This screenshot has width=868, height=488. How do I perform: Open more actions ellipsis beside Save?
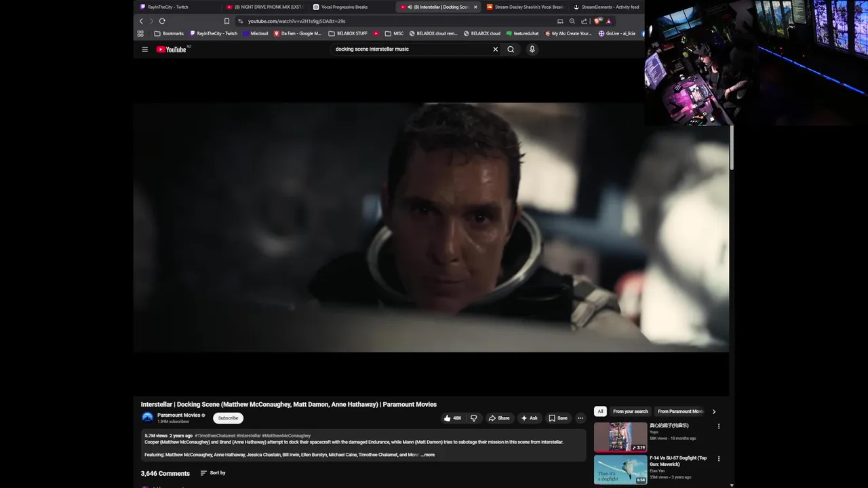coord(580,418)
